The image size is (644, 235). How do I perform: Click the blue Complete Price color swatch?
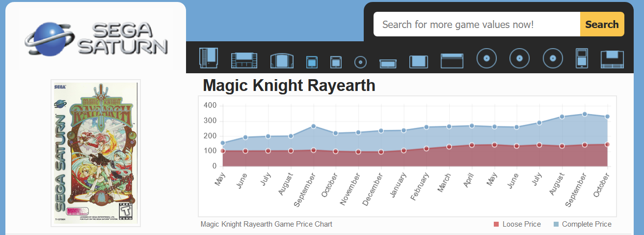pyautogui.click(x=556, y=224)
